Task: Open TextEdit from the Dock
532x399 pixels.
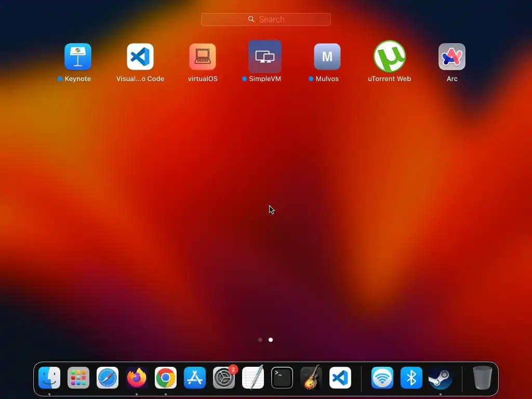Action: point(253,378)
